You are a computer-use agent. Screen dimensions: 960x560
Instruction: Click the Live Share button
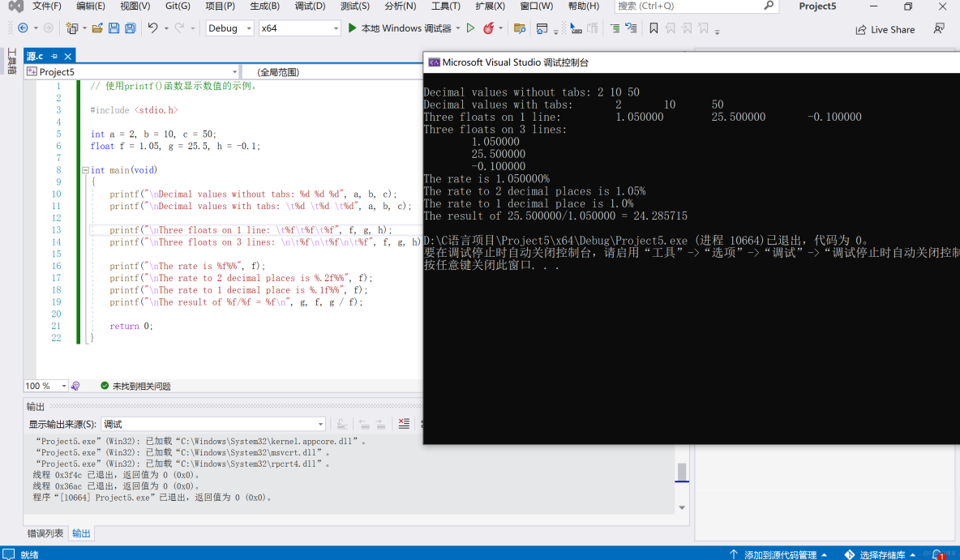(x=885, y=29)
